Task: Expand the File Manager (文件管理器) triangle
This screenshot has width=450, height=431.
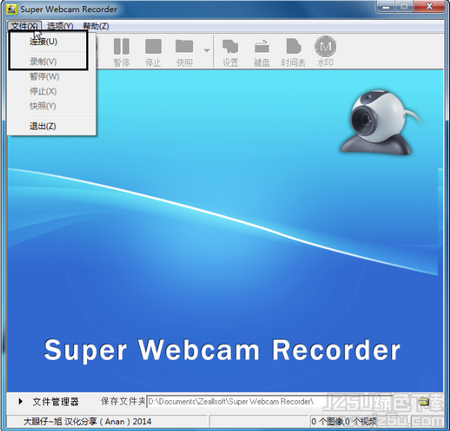Action: [21, 401]
